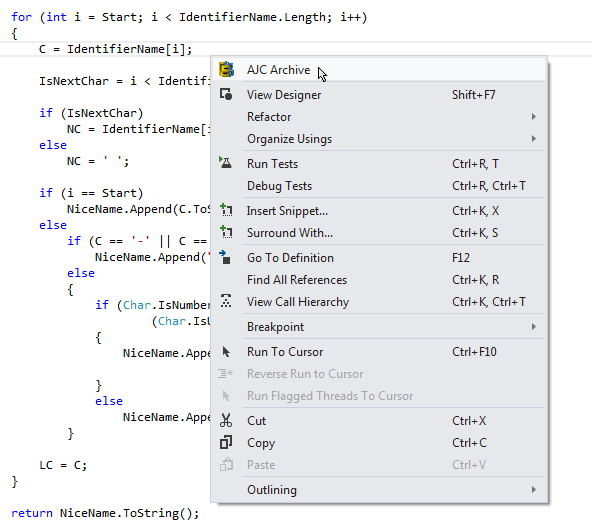Click the 'LC = C;' code line
The height and width of the screenshot is (532, 592).
click(x=63, y=465)
